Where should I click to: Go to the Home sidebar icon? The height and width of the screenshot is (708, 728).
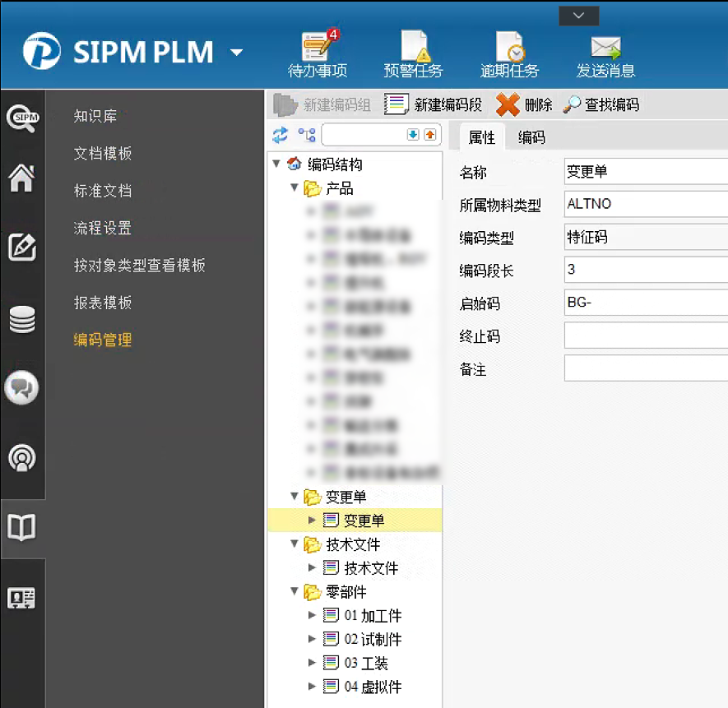(x=22, y=178)
